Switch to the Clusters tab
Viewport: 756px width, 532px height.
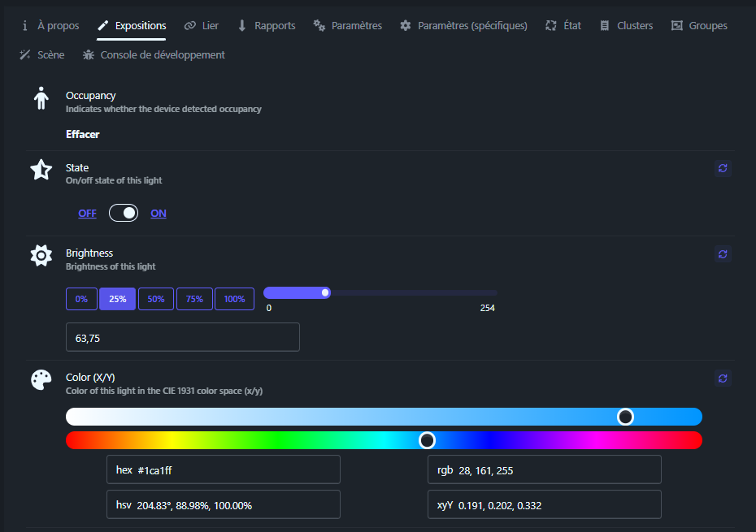pyautogui.click(x=626, y=25)
